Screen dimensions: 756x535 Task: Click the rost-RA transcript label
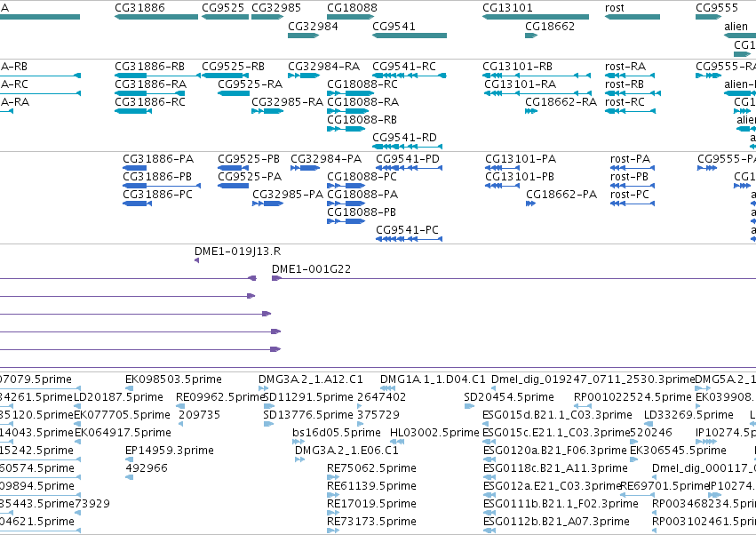[625, 66]
